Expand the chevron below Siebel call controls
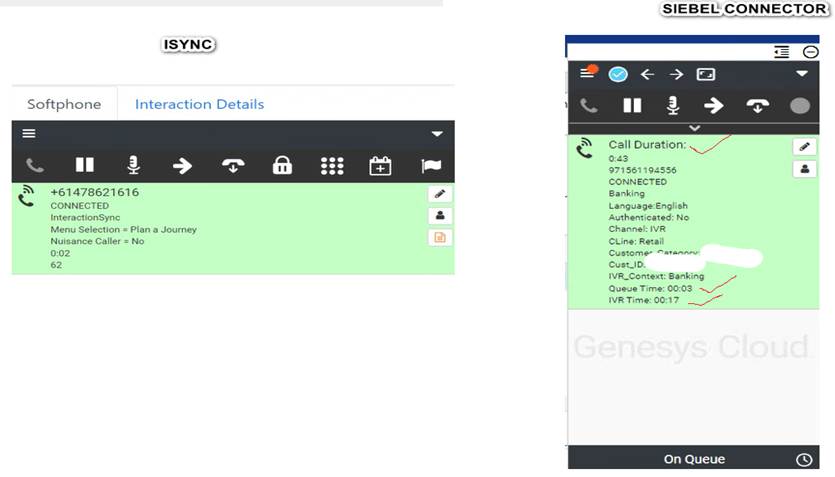Viewport: 835px width, 477px height. (694, 128)
